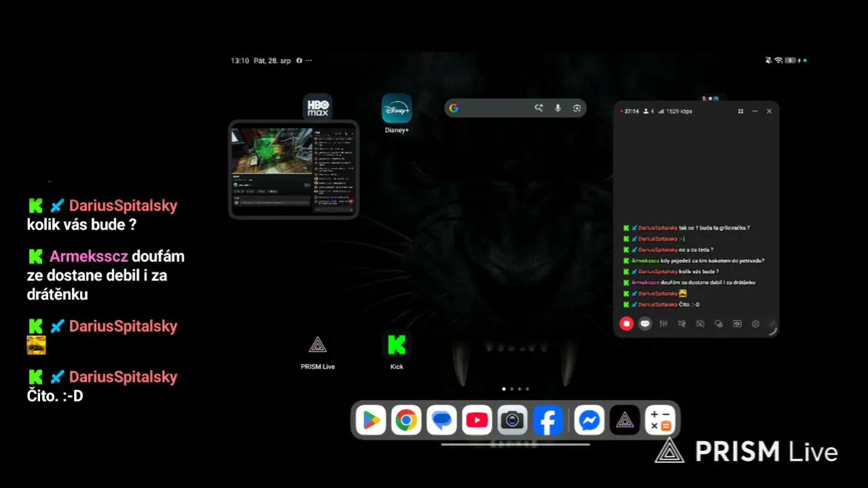Open the PRISM Live home screen app

[x=317, y=345]
